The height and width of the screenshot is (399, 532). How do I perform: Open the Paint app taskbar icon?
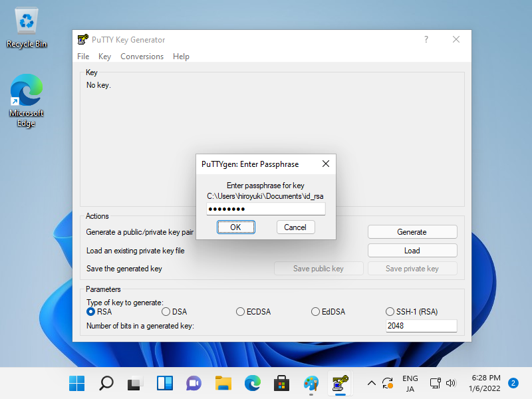point(311,383)
